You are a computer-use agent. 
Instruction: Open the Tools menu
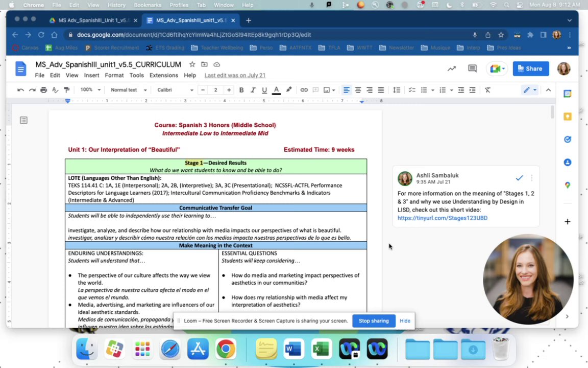(x=136, y=76)
